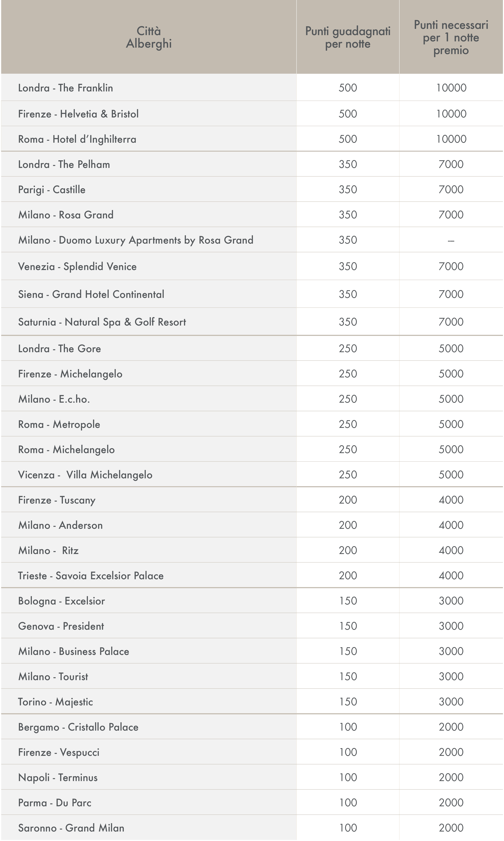
Task: Select 'Torino - Majestic' entry
Action: [x=55, y=702]
